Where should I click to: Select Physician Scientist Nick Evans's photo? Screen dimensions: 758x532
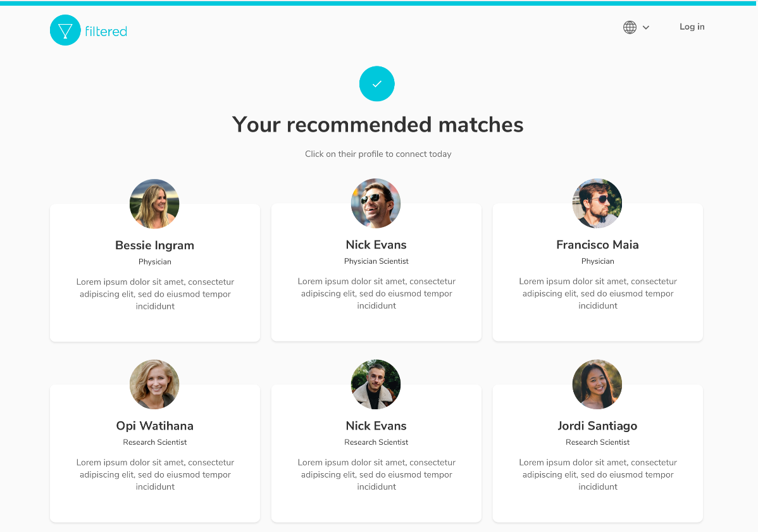pos(376,203)
